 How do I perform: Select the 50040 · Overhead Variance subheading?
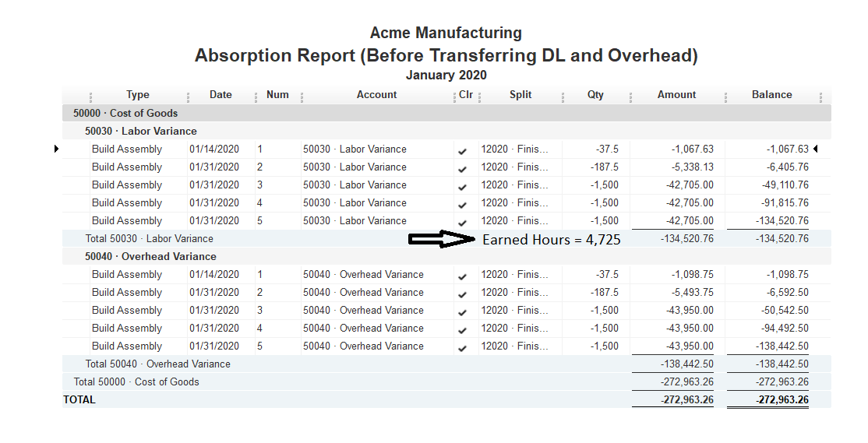(150, 257)
